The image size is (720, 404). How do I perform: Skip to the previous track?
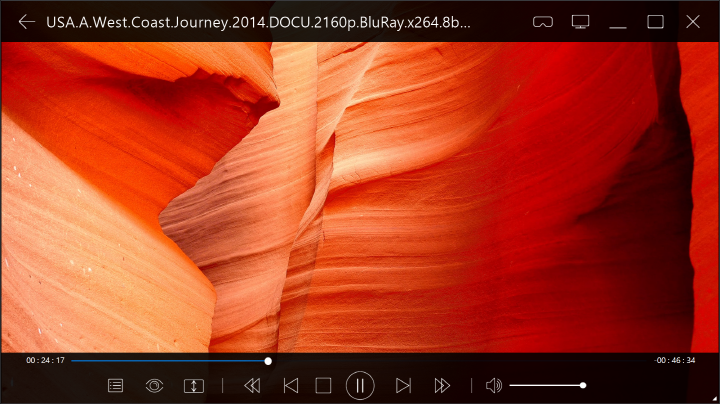point(290,385)
